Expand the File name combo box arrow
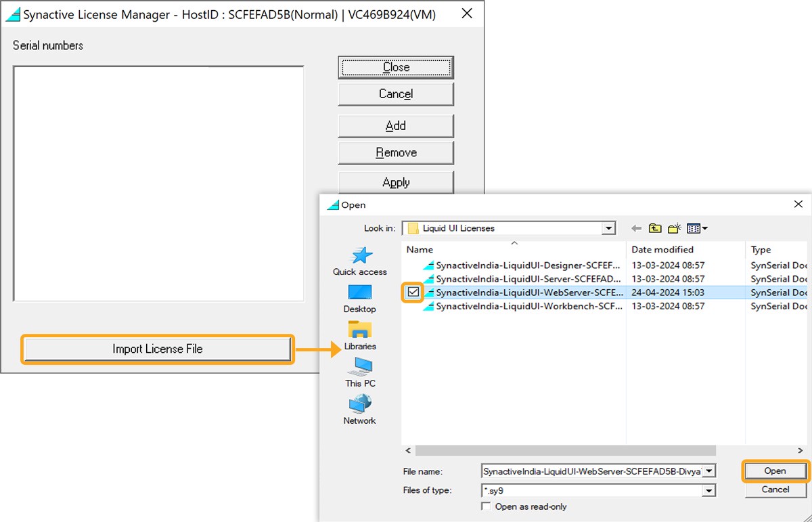 tap(709, 471)
